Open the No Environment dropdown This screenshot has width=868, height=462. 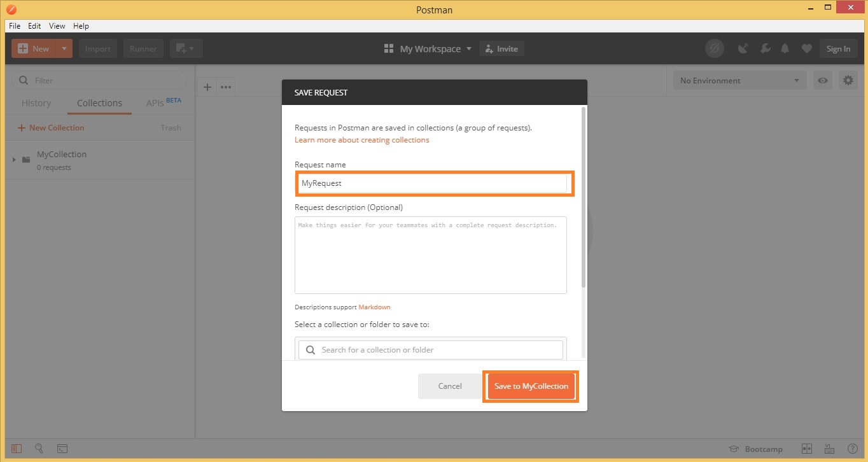[739, 81]
